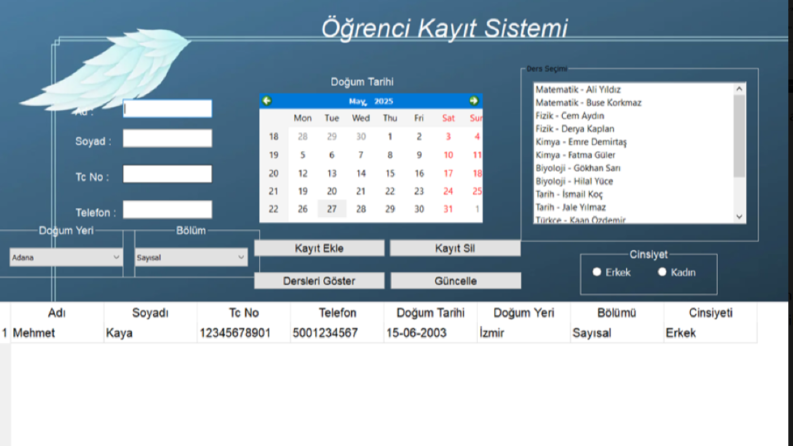Click the Güncelle button
The width and height of the screenshot is (793, 446).
[x=456, y=281]
